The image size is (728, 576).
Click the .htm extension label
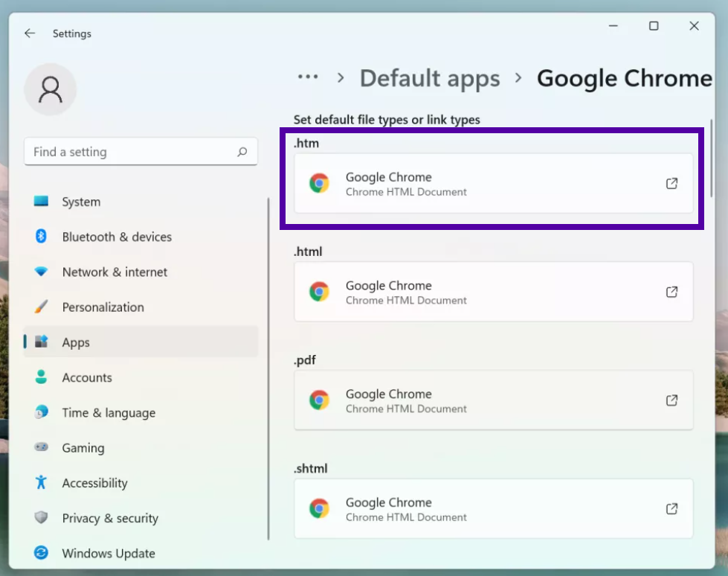coord(306,143)
